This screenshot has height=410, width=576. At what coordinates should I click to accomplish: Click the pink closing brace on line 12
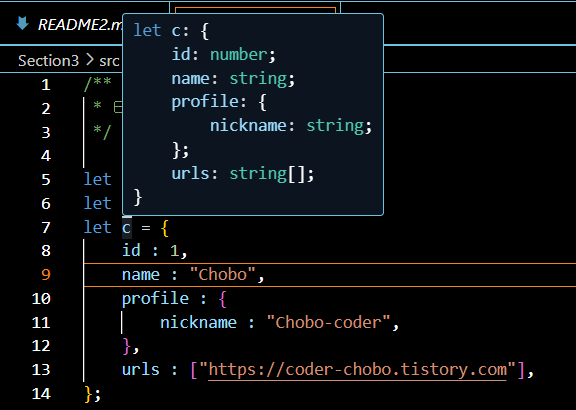[x=127, y=346]
